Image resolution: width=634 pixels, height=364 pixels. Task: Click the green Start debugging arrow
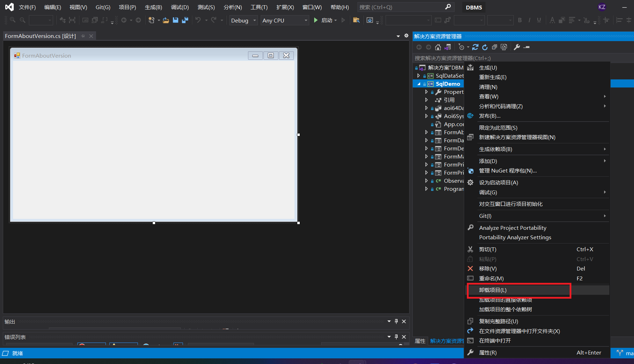(316, 20)
